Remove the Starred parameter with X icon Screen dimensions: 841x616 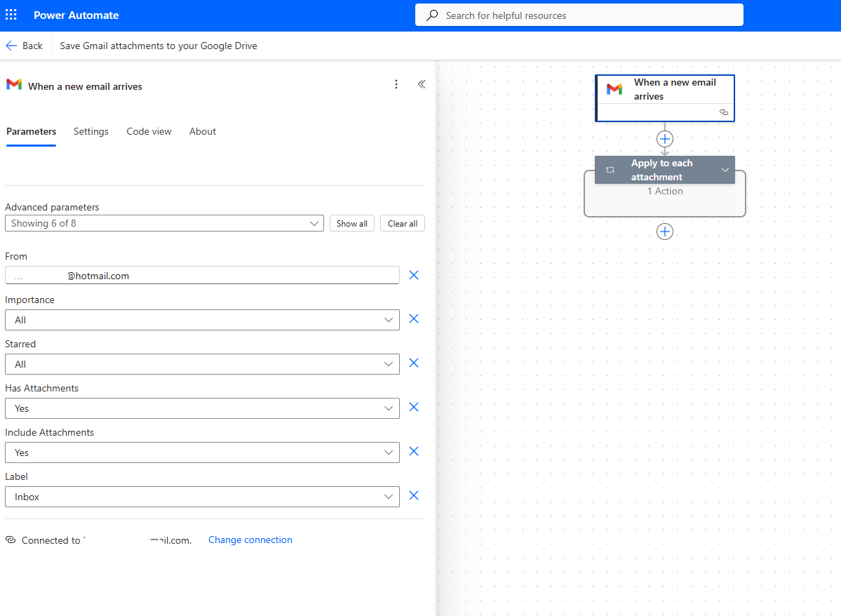pos(414,363)
